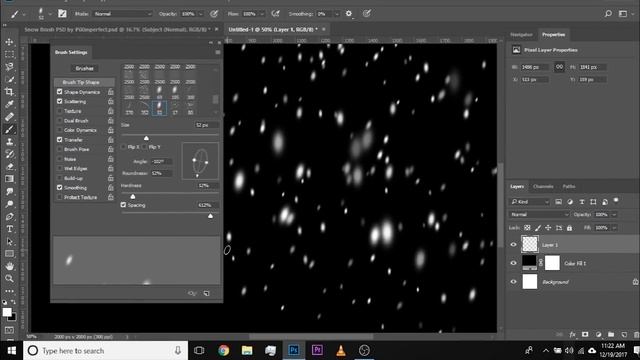Screen dimensions: 640x360
Task: Click the Brushes button
Action: point(84,68)
